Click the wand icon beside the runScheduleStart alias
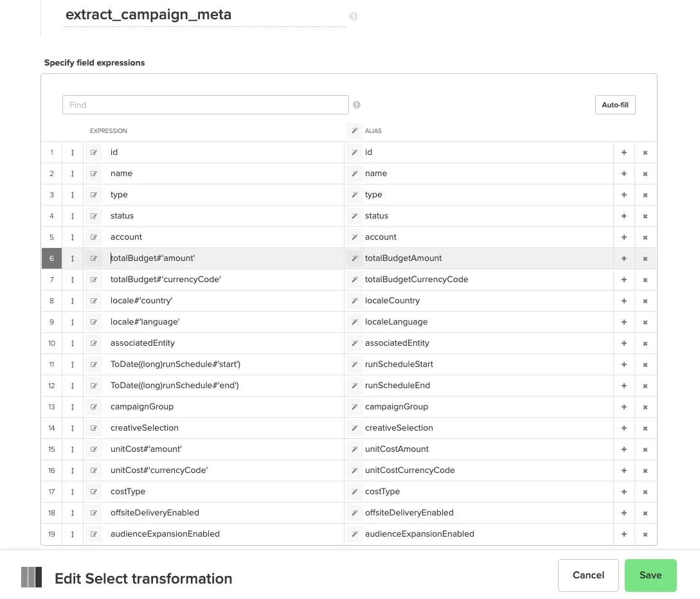Screen dimensions: 700x599 tap(354, 364)
